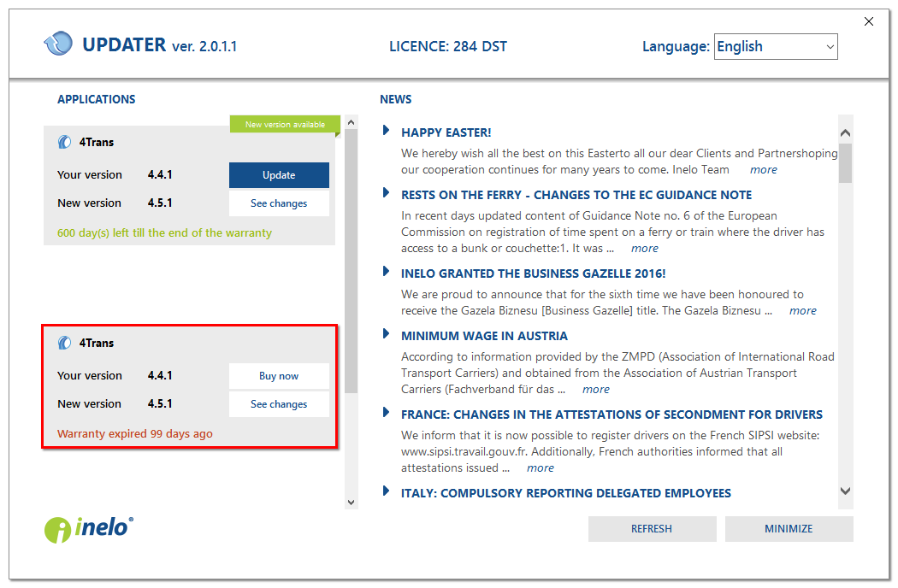Image resolution: width=898 pixels, height=588 pixels.
Task: Expand the Business Gazelle 2016 news arrow
Action: point(386,272)
